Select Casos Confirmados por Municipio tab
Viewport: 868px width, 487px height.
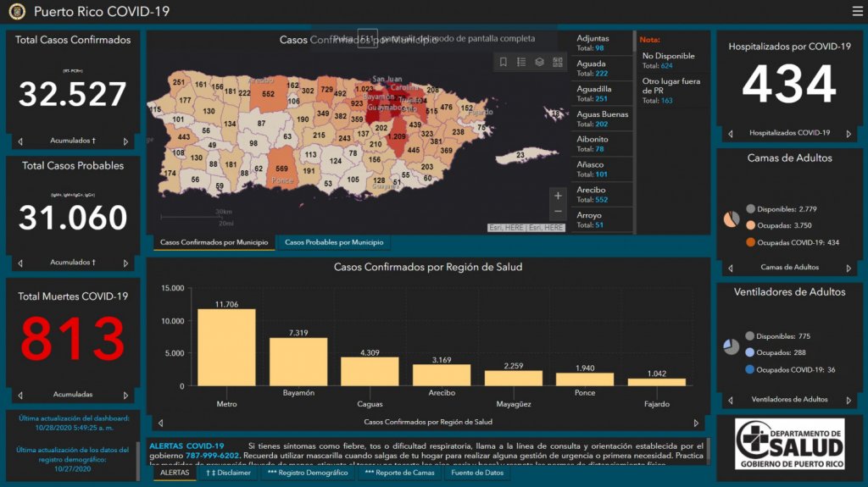point(213,243)
